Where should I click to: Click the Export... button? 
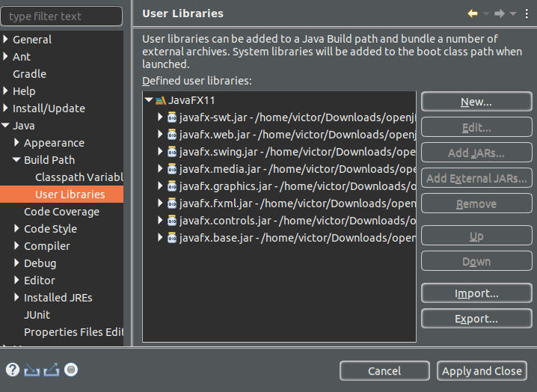click(476, 319)
